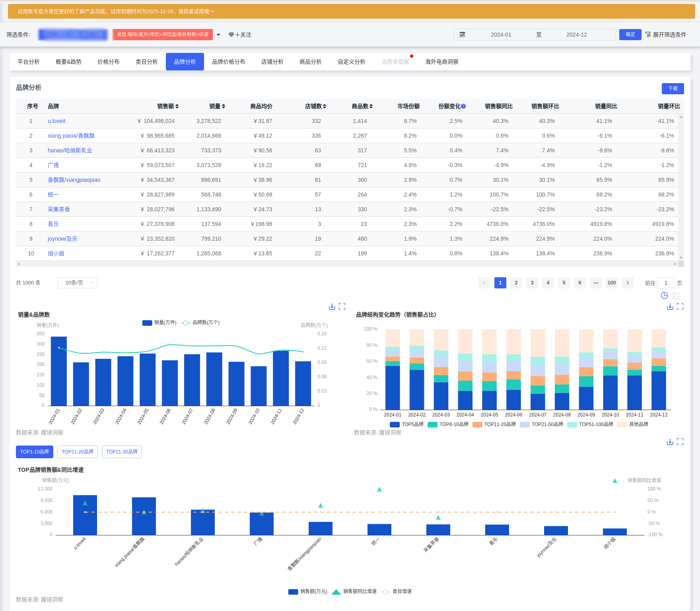Click the 下载 download button

[673, 88]
